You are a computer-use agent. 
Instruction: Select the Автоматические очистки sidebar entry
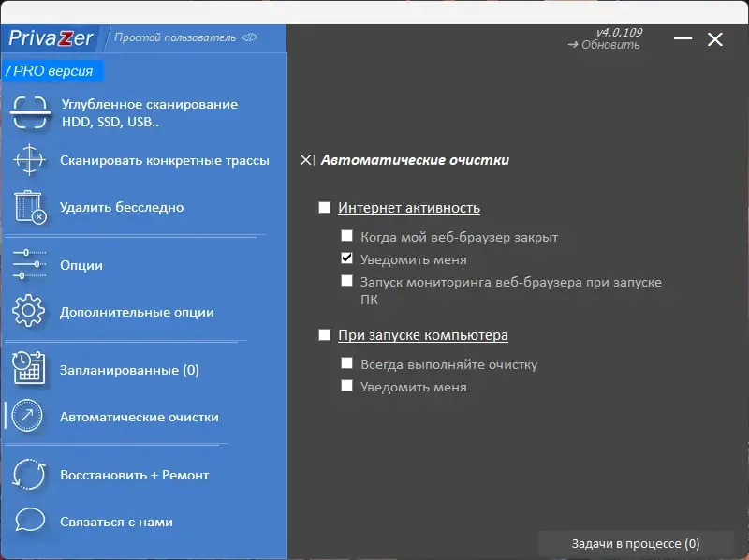click(140, 416)
